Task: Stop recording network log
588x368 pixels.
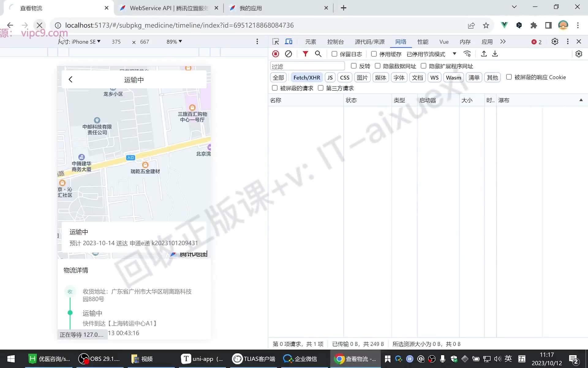Action: click(276, 54)
